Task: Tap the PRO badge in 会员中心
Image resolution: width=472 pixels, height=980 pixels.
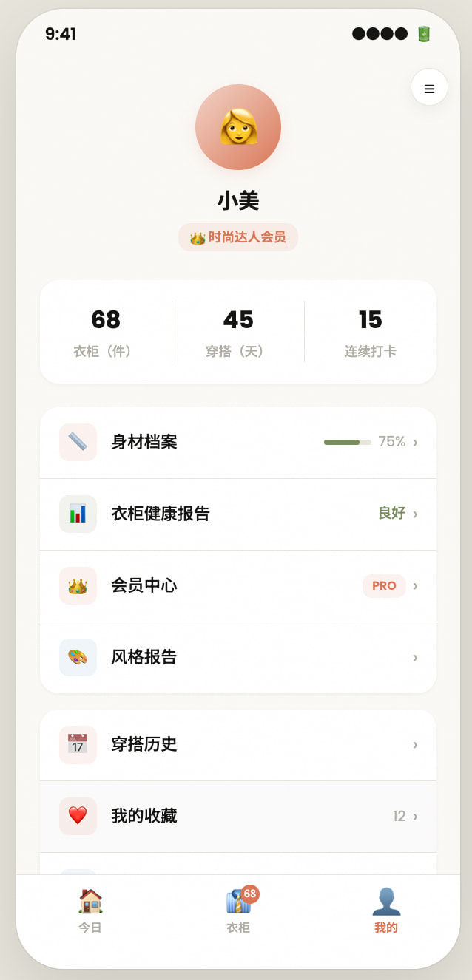Action: [384, 585]
